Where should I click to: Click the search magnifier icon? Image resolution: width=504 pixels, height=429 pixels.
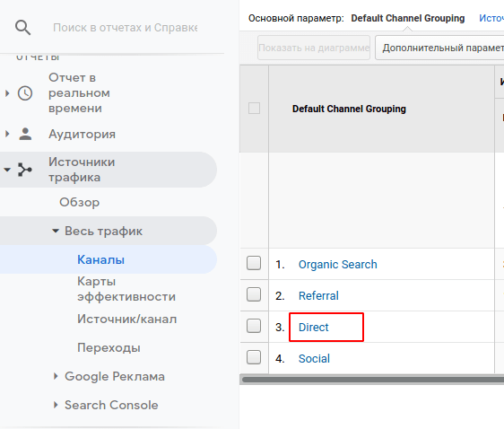pos(22,28)
